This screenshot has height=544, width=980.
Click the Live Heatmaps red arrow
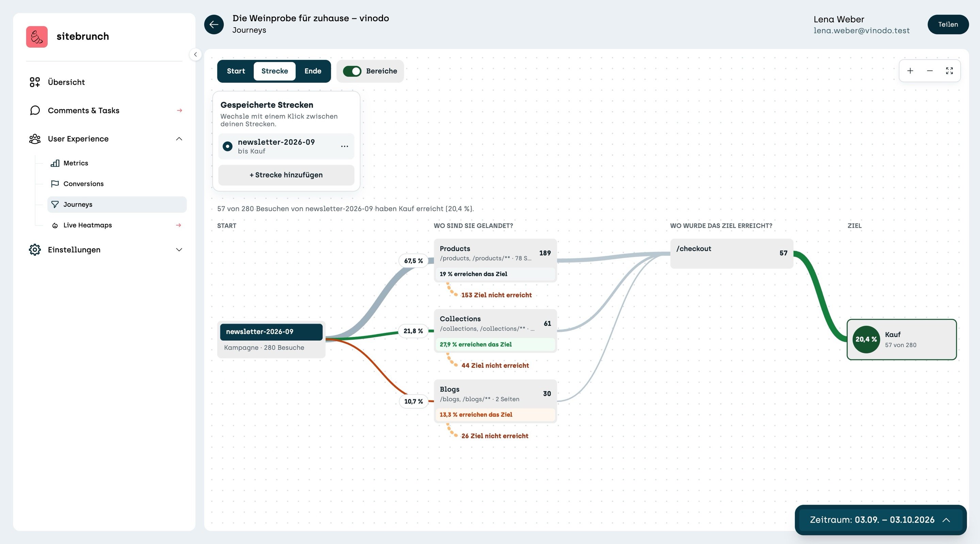(178, 225)
